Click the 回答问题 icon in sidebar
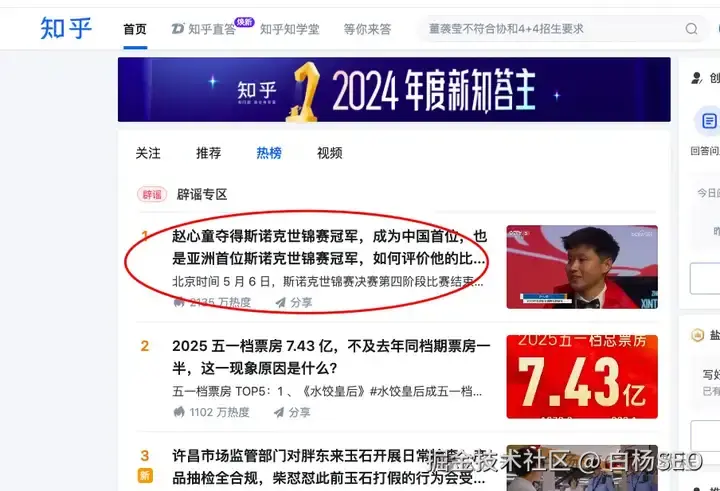Image resolution: width=720 pixels, height=491 pixels. (x=709, y=121)
